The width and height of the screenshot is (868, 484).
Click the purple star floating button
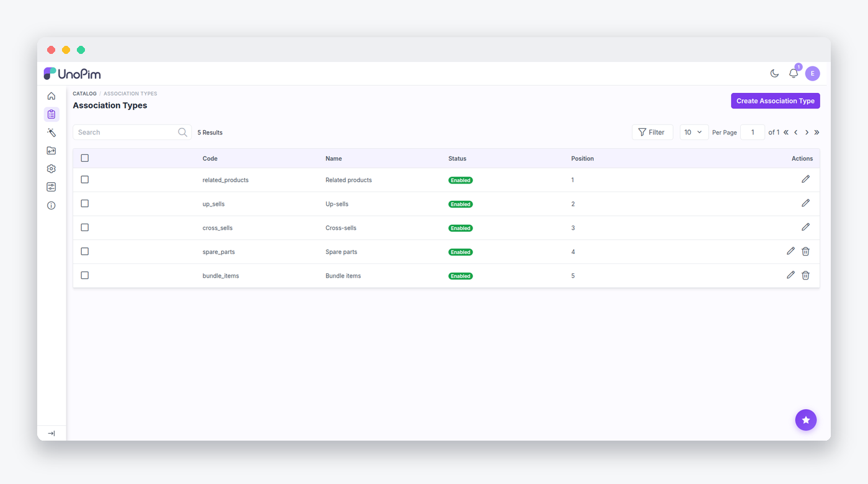(806, 420)
